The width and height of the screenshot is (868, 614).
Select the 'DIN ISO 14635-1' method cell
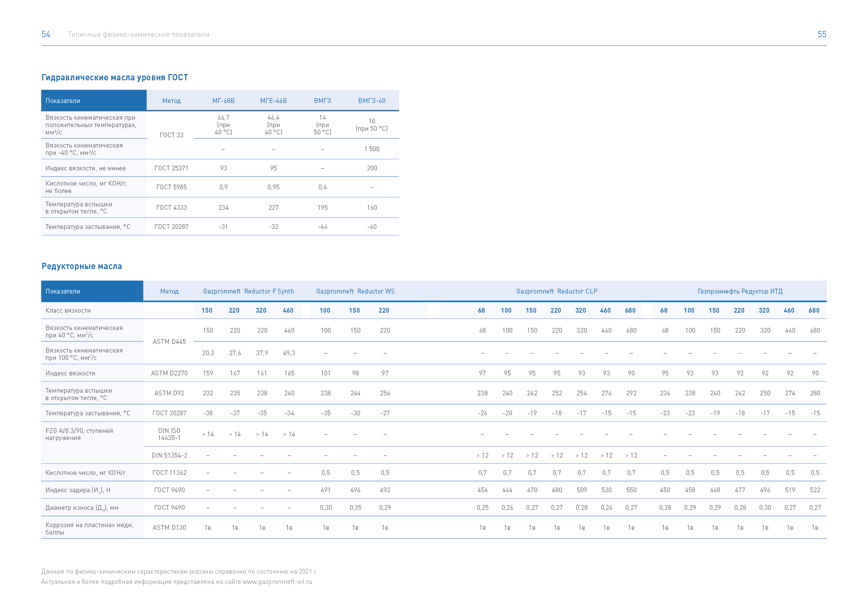click(x=169, y=434)
